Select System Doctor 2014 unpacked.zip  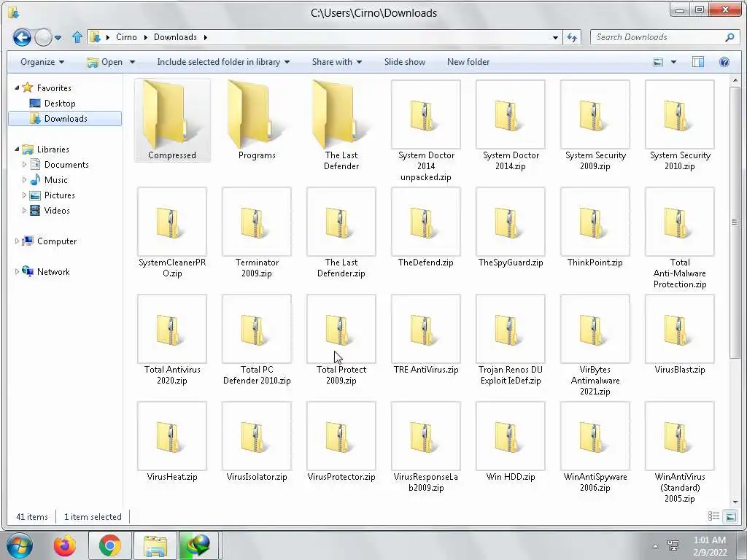pyautogui.click(x=426, y=131)
